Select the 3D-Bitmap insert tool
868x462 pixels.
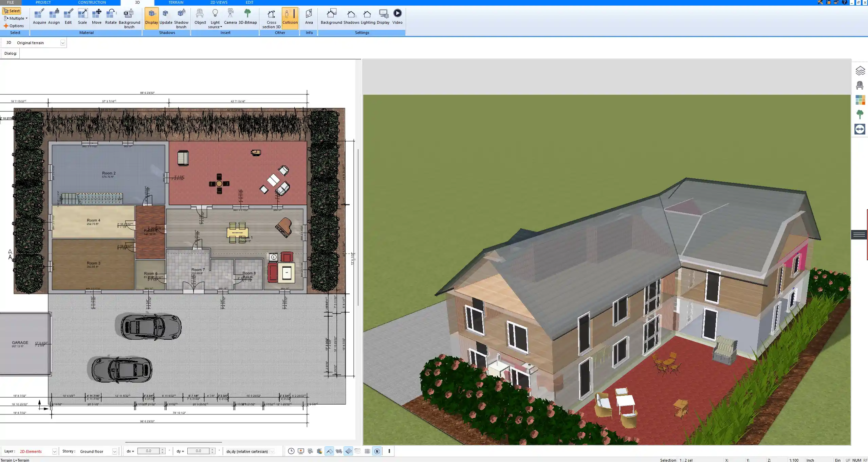click(248, 16)
